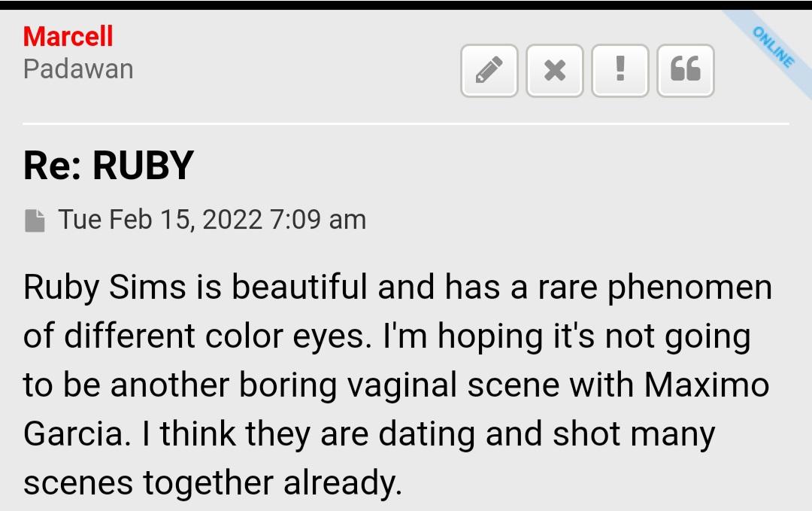The height and width of the screenshot is (511, 812).
Task: Click the word "Garcia" in the post text
Action: click(71, 434)
